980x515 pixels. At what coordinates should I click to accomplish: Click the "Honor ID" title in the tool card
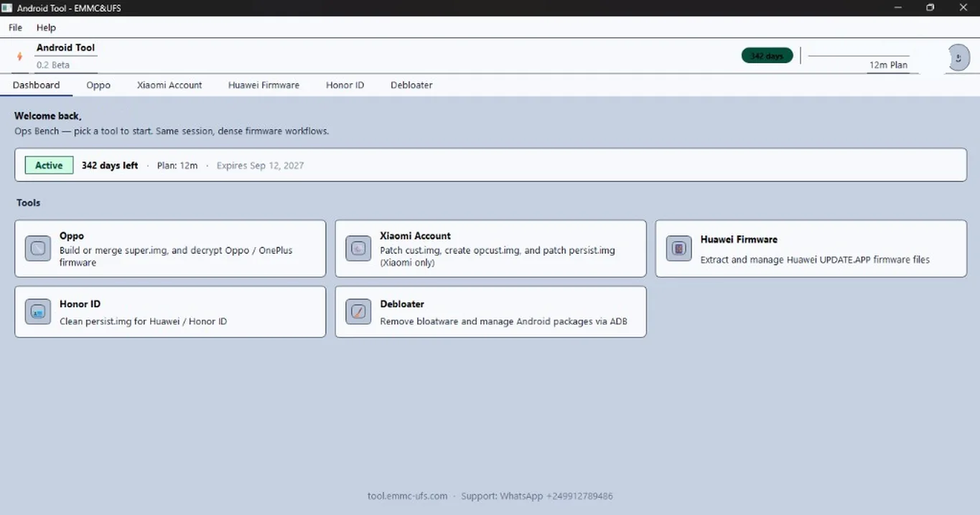(80, 304)
